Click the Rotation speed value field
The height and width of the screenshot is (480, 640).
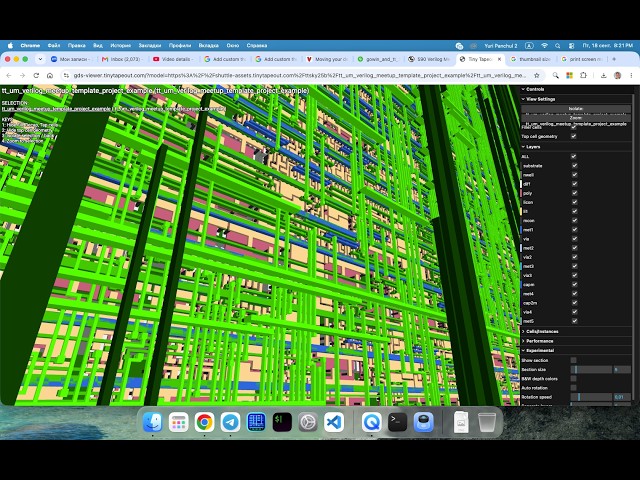pyautogui.click(x=622, y=397)
